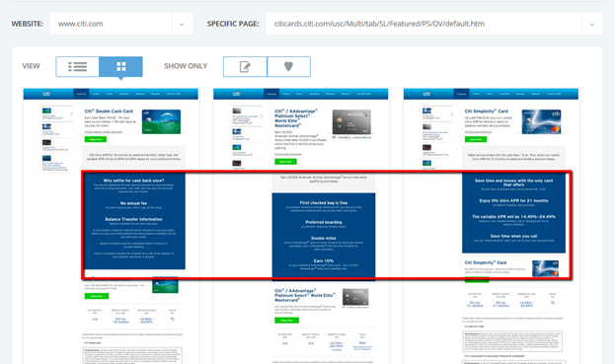Image resolution: width=616 pixels, height=364 pixels.
Task: Expand the Website dropdown arrow
Action: click(x=182, y=24)
